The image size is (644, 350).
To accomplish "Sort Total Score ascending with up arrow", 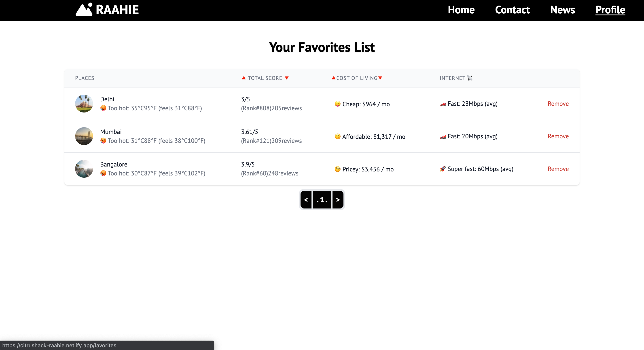I will coord(244,78).
